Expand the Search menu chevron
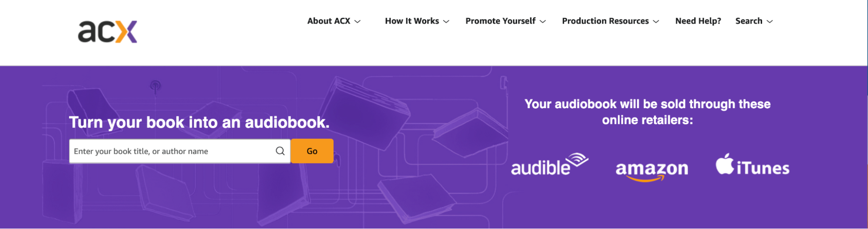Image resolution: width=868 pixels, height=229 pixels. [x=769, y=21]
